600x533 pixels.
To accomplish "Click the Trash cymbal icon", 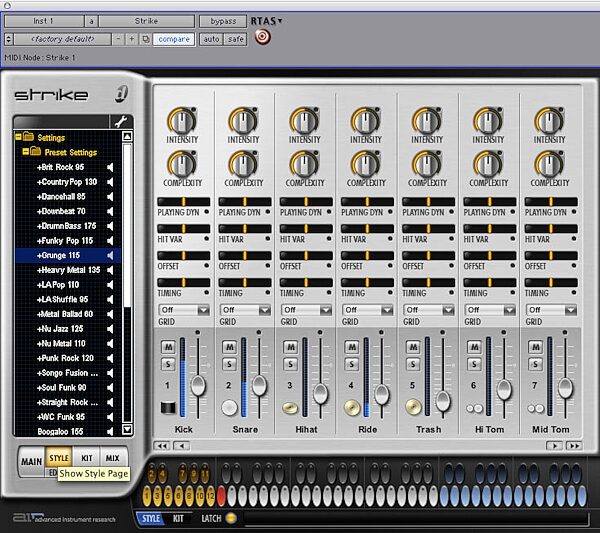I will tap(413, 407).
